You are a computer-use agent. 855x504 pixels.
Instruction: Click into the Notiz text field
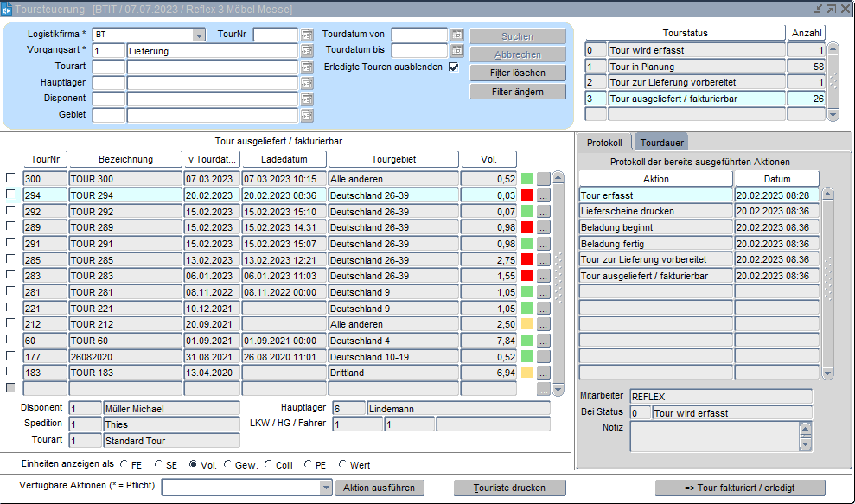(714, 437)
